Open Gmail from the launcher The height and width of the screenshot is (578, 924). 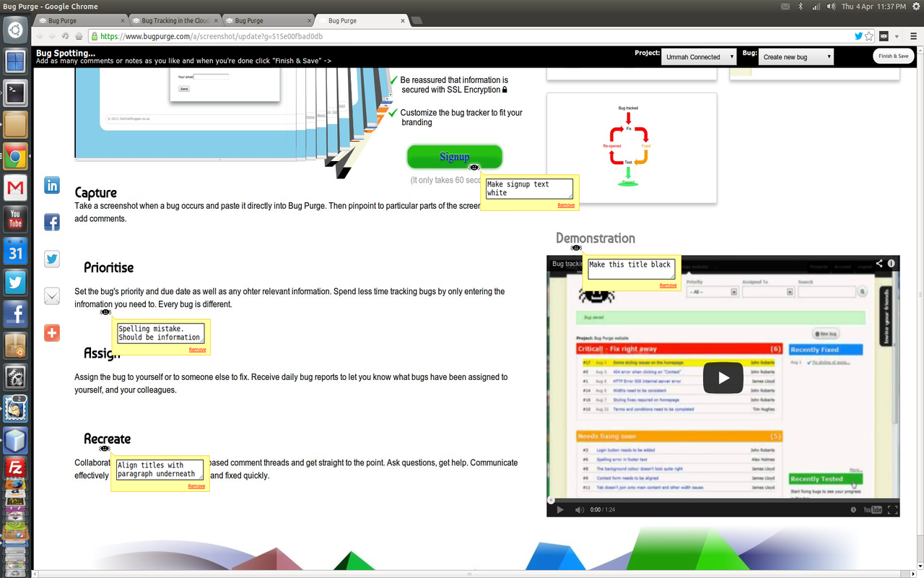[x=16, y=187]
